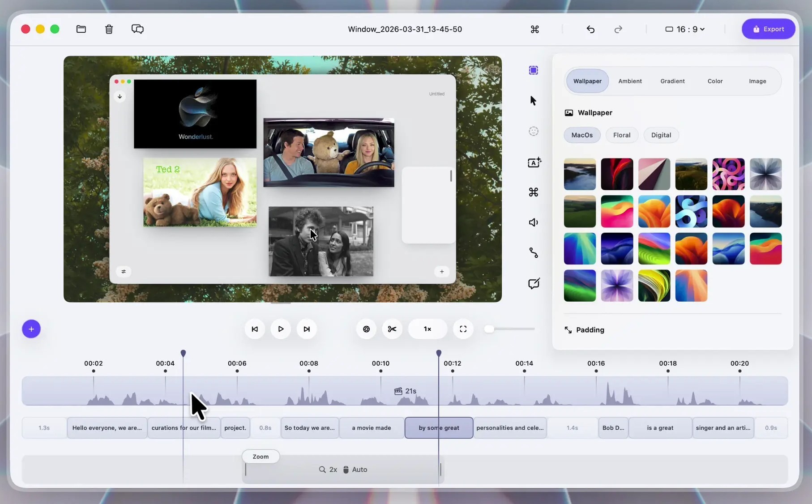
Task: Skip to the start of the video
Action: click(255, 329)
